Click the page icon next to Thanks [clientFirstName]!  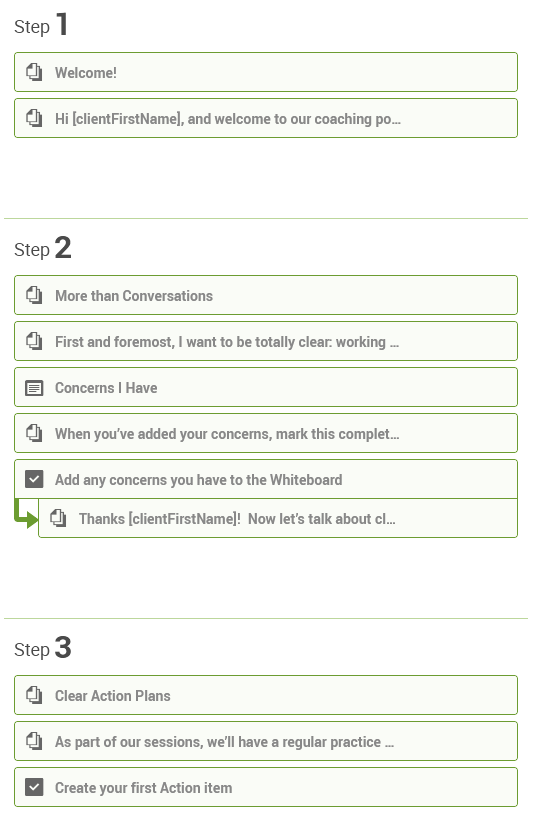[58, 518]
